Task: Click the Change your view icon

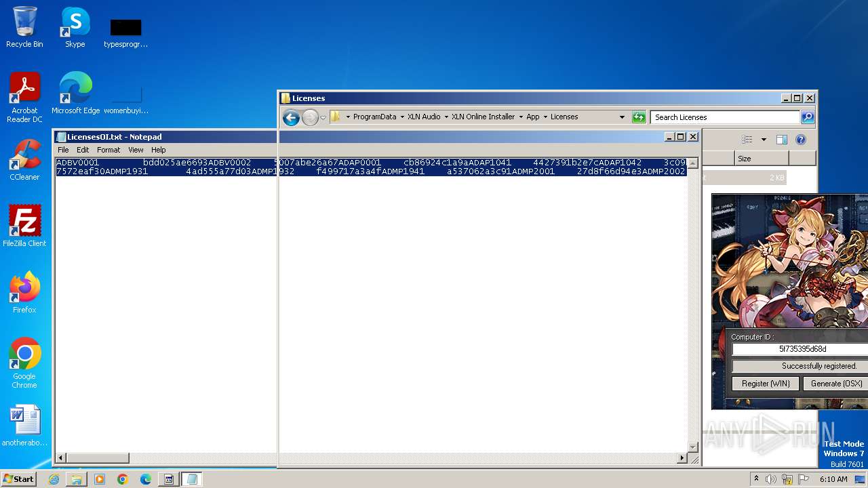Action: (747, 140)
